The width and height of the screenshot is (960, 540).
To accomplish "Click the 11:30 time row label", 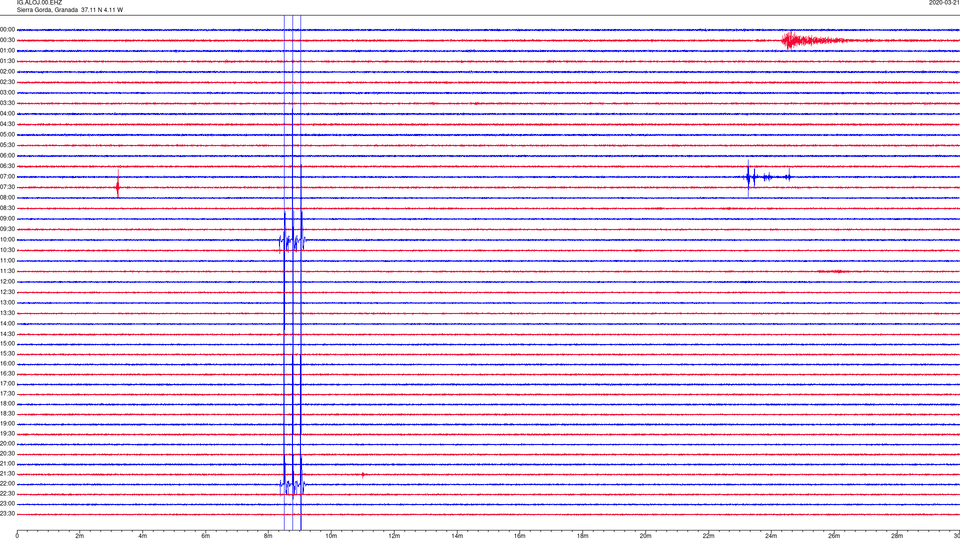I will (x=7, y=271).
